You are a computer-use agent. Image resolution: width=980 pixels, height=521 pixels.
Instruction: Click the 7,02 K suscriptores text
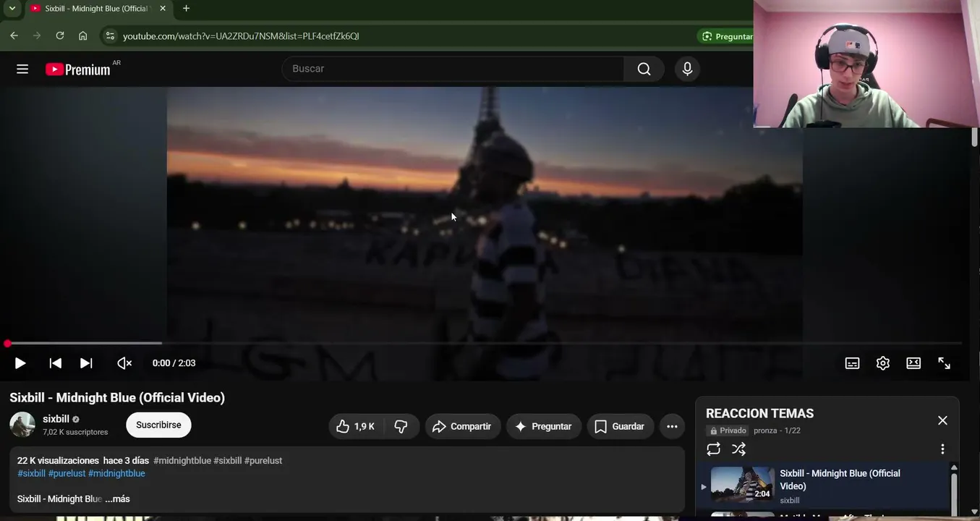click(75, 432)
